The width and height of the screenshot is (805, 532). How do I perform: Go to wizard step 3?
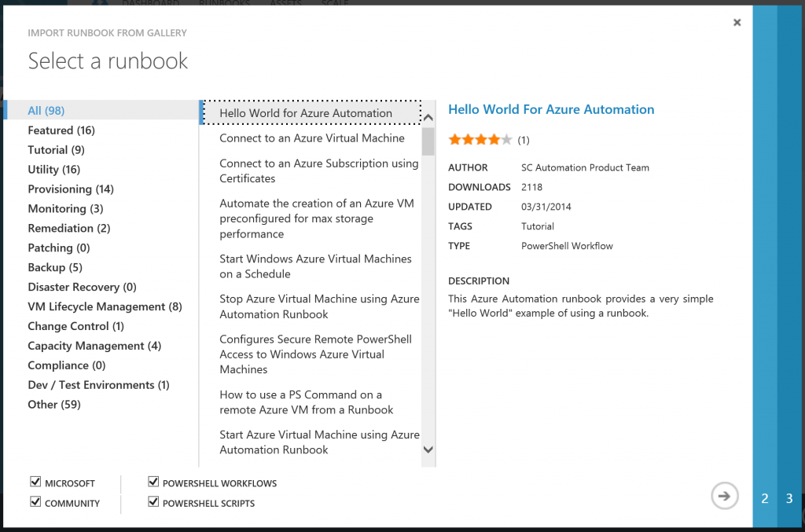(789, 498)
